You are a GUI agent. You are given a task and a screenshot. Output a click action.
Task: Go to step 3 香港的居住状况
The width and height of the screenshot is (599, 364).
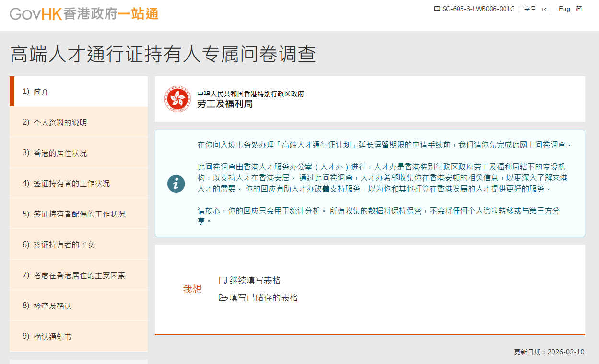pyautogui.click(x=78, y=153)
